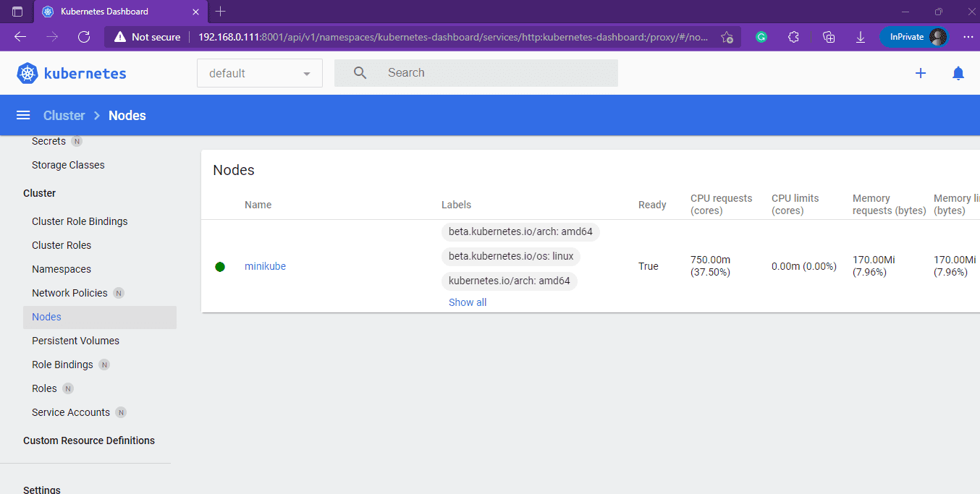This screenshot has height=494, width=980.
Task: Open the browser ellipsis settings menu
Action: 970,36
